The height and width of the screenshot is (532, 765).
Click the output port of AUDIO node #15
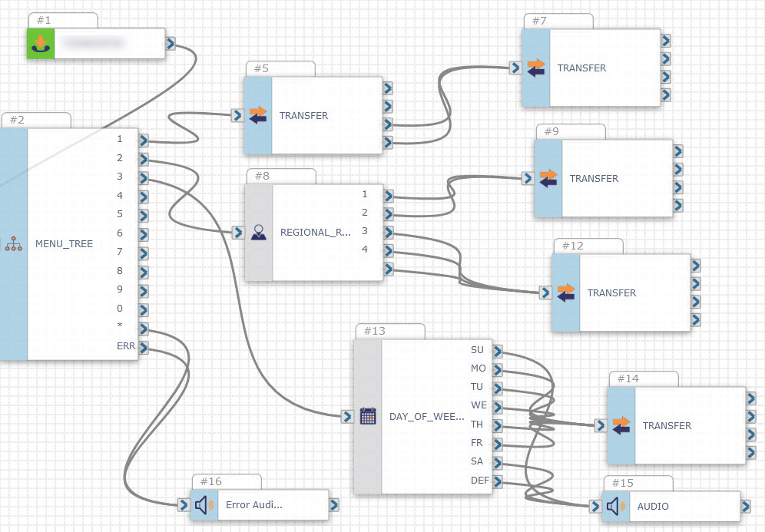click(x=747, y=506)
